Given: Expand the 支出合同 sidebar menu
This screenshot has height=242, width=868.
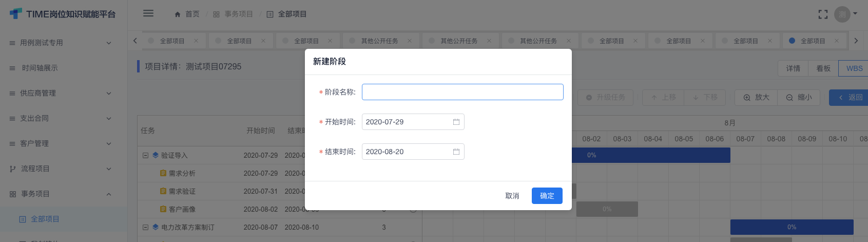Looking at the screenshot, I should 64,118.
